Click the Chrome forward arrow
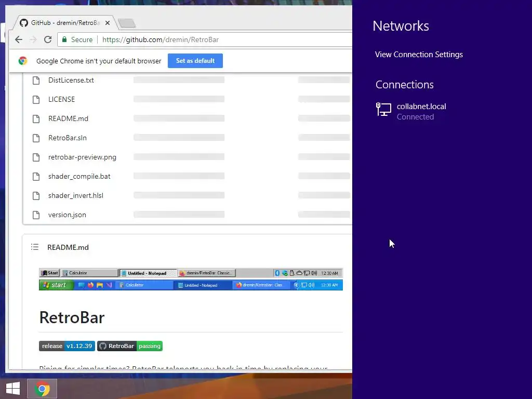This screenshot has width=532, height=399. (33, 39)
